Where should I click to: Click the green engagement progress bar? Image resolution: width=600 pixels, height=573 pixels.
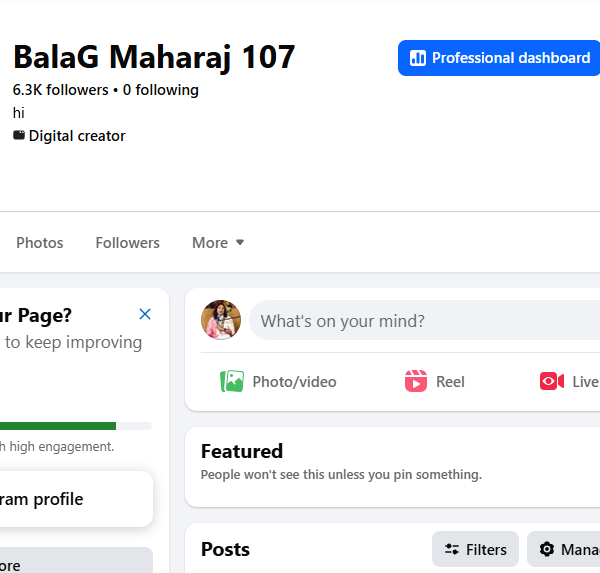58,426
